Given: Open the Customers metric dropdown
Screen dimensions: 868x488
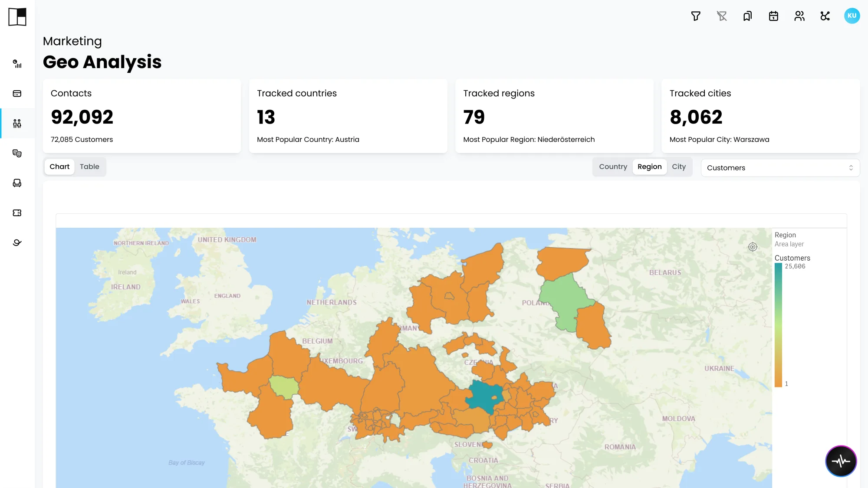Looking at the screenshot, I should click(780, 168).
